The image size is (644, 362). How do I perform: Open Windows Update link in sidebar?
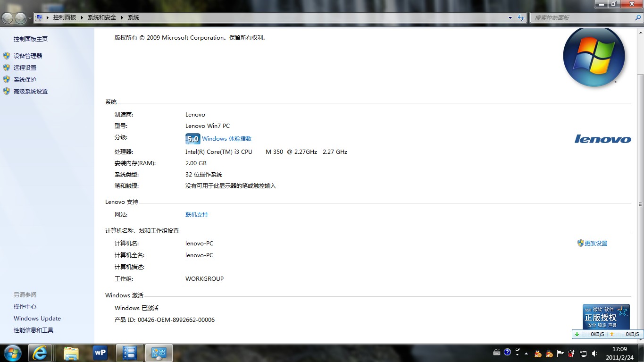click(x=37, y=319)
